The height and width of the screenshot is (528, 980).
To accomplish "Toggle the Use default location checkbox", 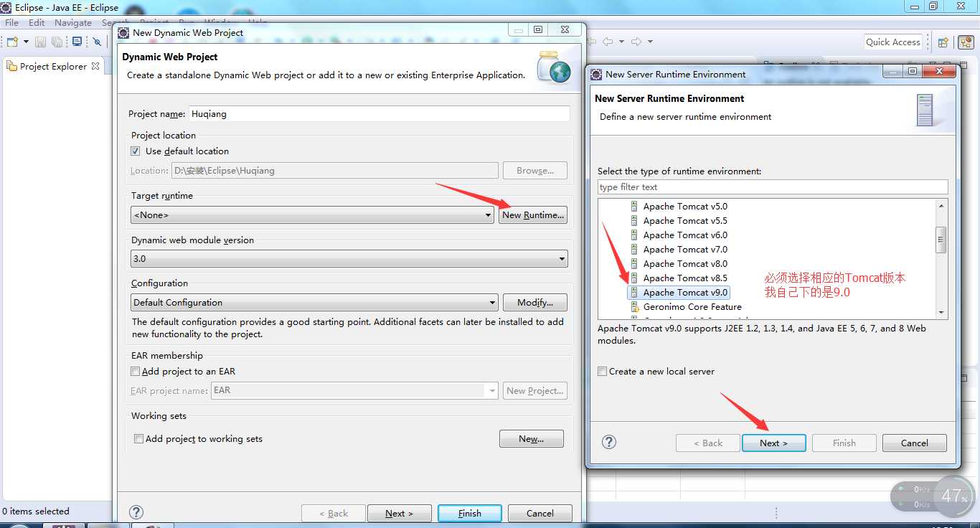I will 136,151.
